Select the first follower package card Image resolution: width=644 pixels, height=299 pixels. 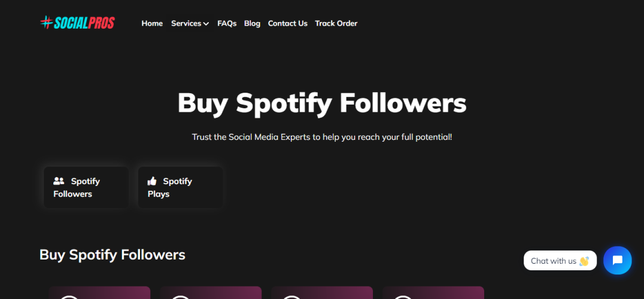(x=99, y=293)
